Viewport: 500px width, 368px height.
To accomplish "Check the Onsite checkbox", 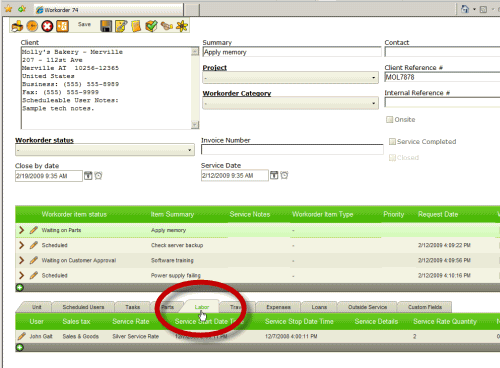I will point(389,120).
